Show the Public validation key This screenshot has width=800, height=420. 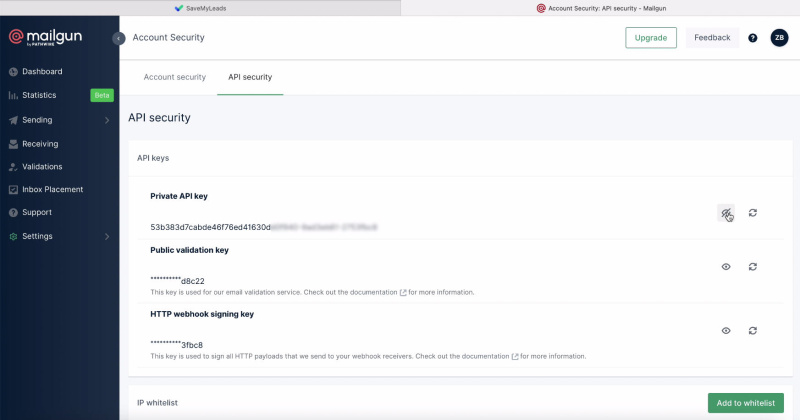point(726,267)
